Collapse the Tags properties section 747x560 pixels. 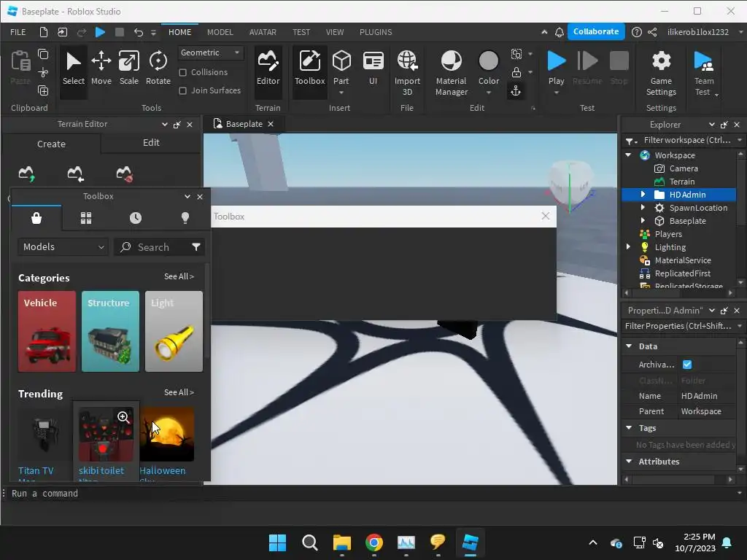(x=629, y=427)
